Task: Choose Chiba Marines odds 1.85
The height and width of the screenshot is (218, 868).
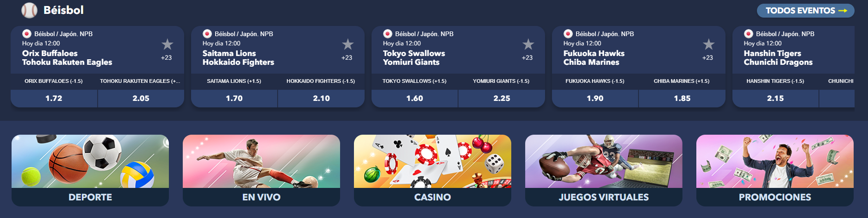Action: [682, 98]
